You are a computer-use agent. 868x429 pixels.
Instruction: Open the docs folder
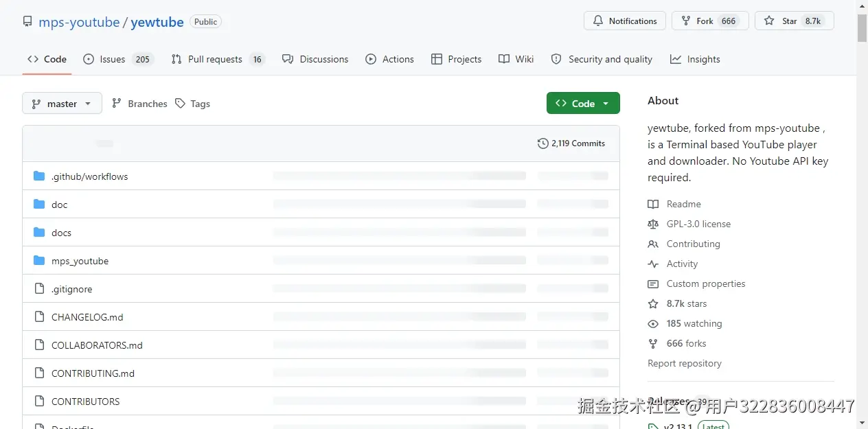[62, 233]
